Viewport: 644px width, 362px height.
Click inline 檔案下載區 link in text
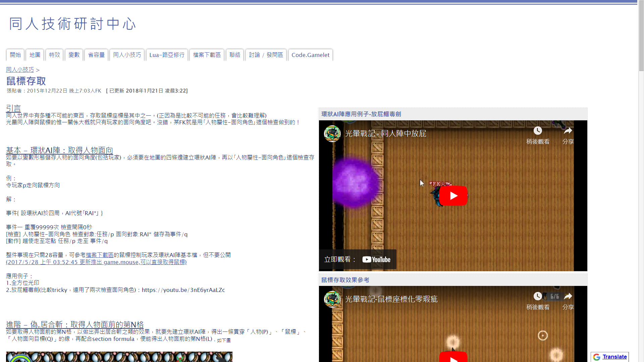pos(100,255)
